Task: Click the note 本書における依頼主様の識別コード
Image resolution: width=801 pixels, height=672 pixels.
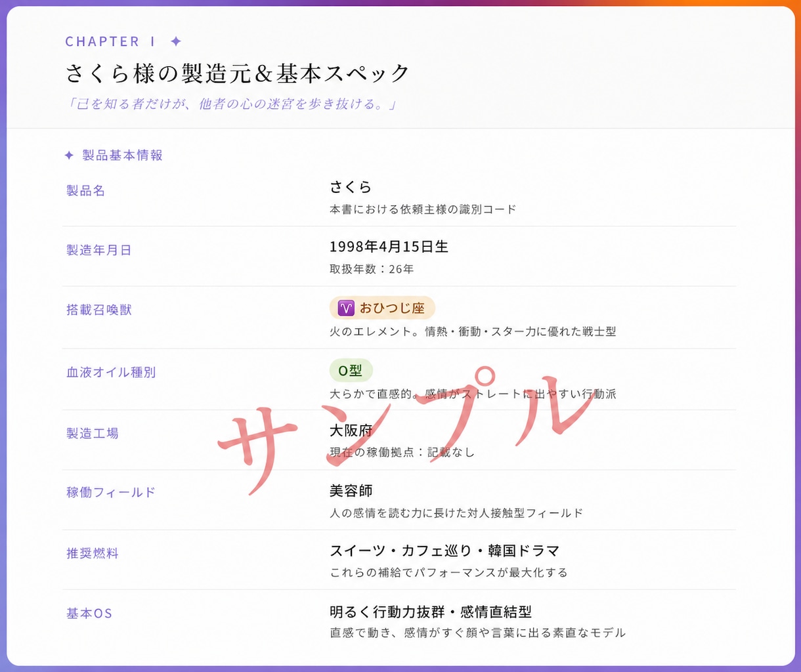Action: [423, 209]
